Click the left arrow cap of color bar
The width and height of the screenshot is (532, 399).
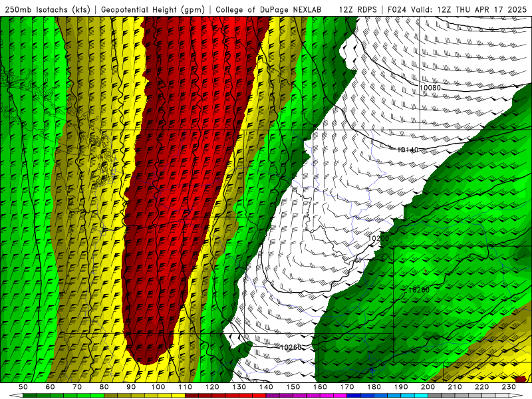pos(16,395)
